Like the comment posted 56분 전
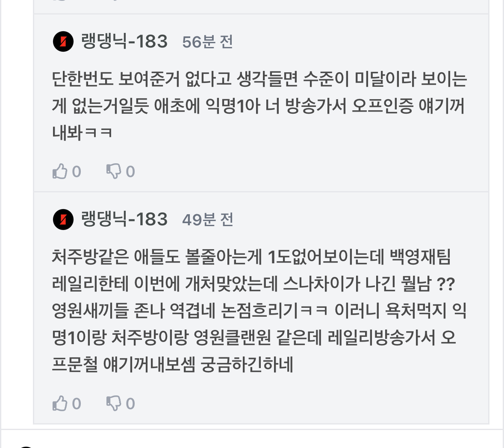504x448 pixels. point(60,171)
